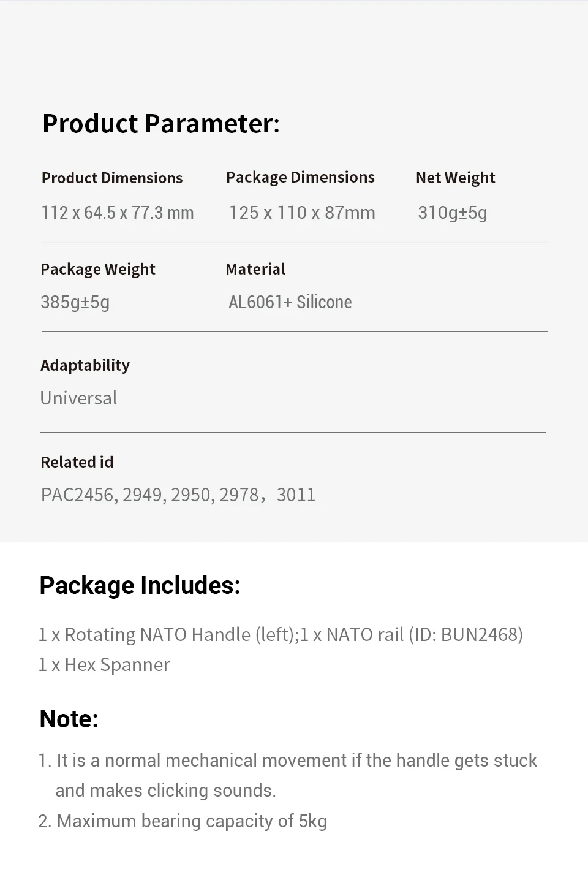Click the Net Weight label

(x=455, y=178)
